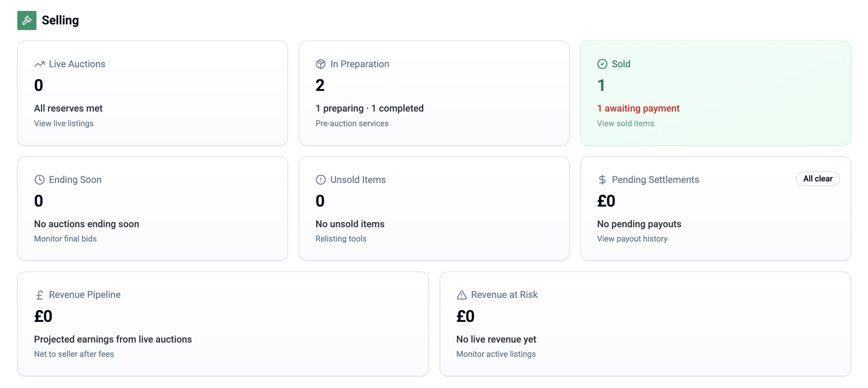Open the Net to seller after fees link

tap(74, 354)
